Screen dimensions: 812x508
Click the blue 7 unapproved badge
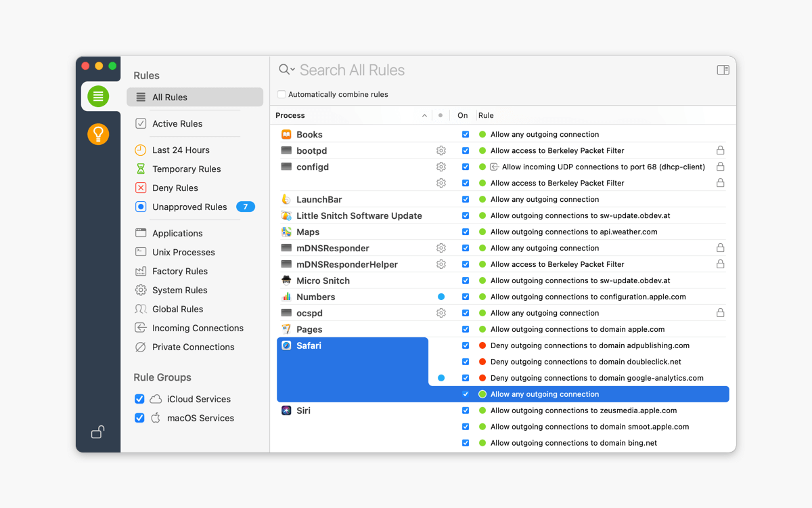click(246, 207)
